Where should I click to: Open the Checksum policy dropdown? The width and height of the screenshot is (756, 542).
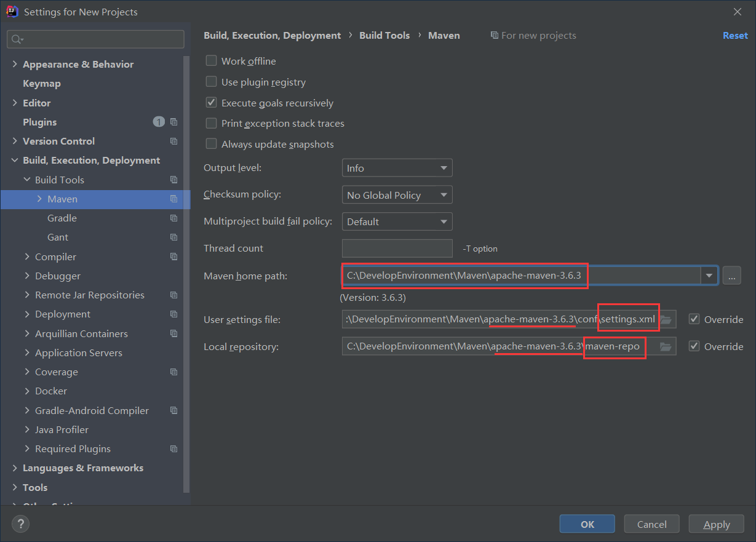(x=397, y=195)
